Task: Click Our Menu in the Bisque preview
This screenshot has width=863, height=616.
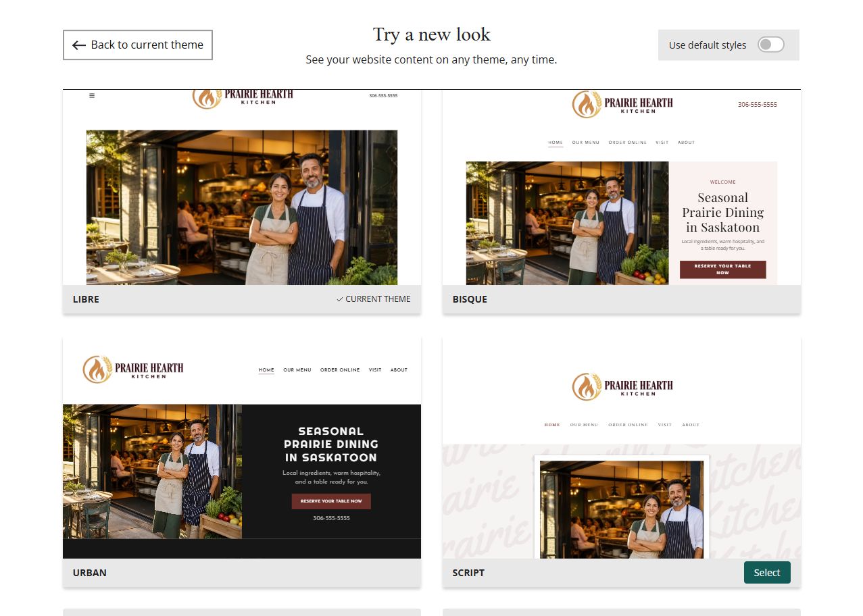Action: [585, 143]
